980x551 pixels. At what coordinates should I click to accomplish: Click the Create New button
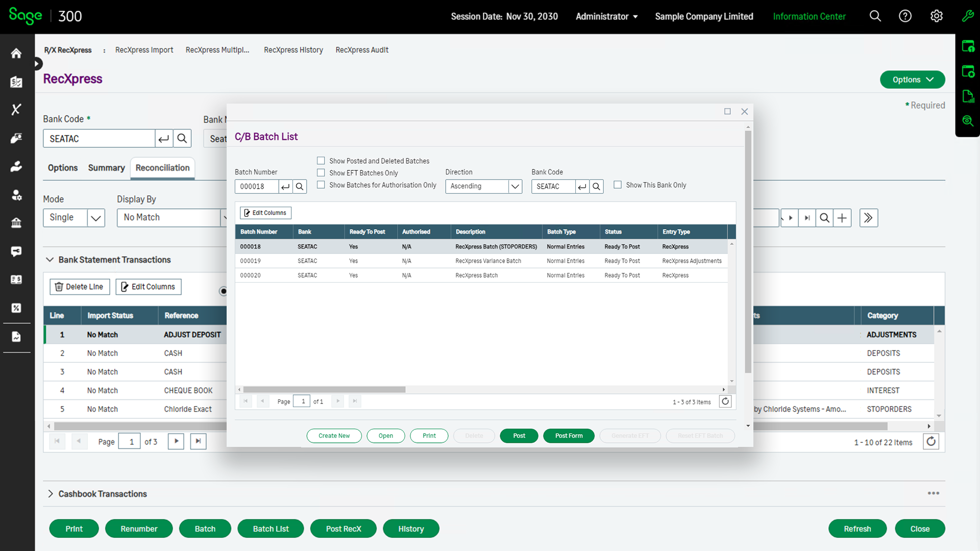tap(334, 436)
